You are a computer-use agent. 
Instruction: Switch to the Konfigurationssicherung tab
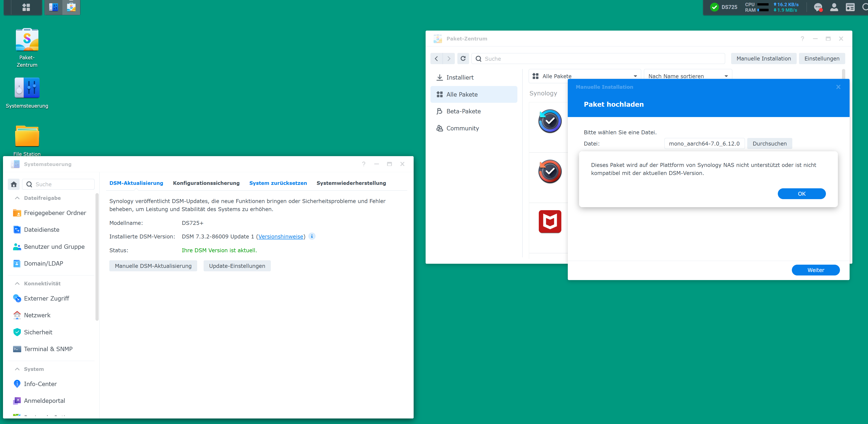[206, 183]
